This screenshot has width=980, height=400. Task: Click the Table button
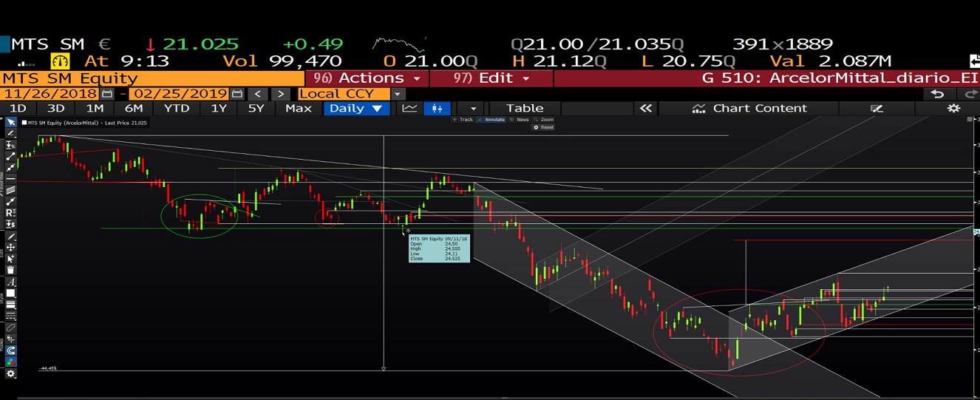(525, 108)
